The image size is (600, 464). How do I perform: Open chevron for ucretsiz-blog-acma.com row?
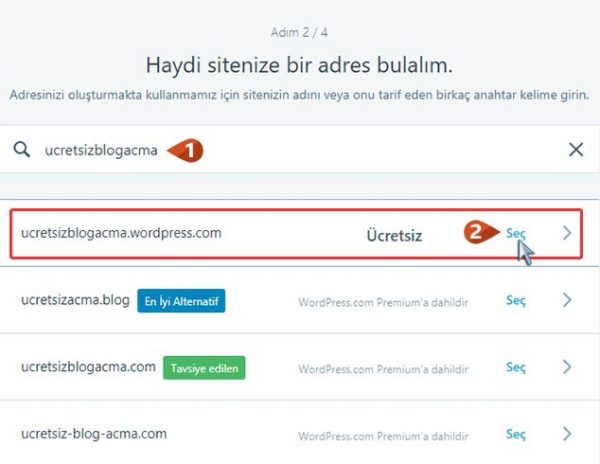[567, 434]
